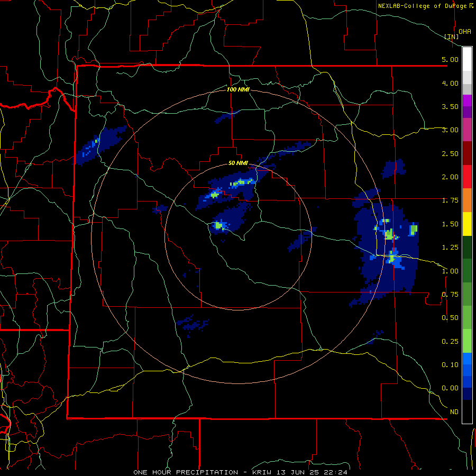
Task: Select the 0.50 legend value
Action: tap(450, 318)
